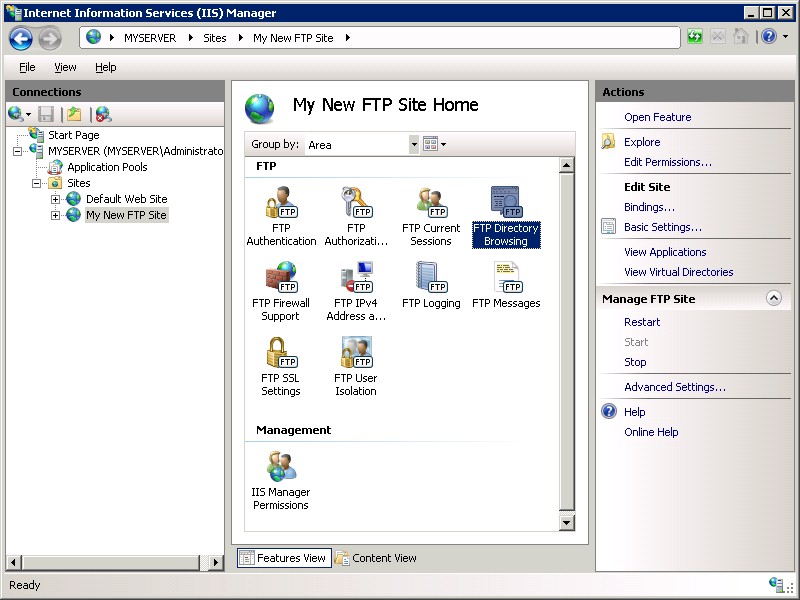Collapse the Manage FTP Site section

pos(774,298)
